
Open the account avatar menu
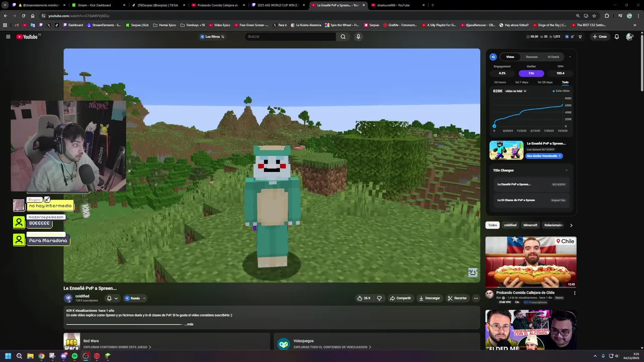click(x=629, y=37)
